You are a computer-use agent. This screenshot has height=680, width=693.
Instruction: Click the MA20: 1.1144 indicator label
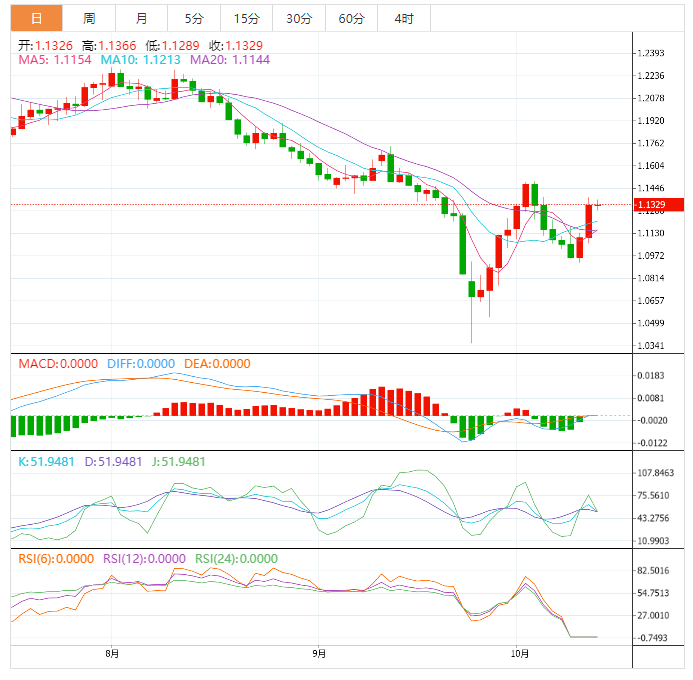coord(230,60)
